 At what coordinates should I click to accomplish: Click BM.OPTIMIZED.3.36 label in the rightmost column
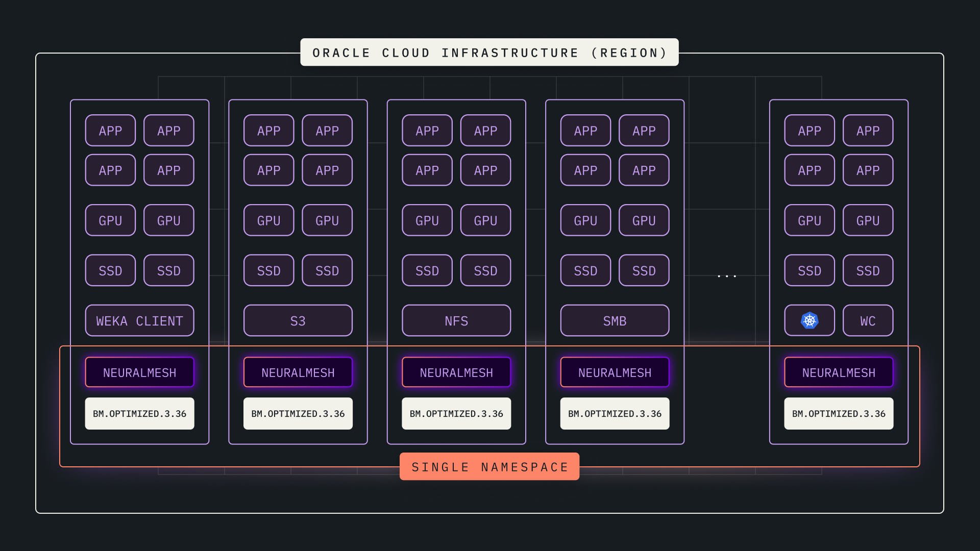[839, 413]
